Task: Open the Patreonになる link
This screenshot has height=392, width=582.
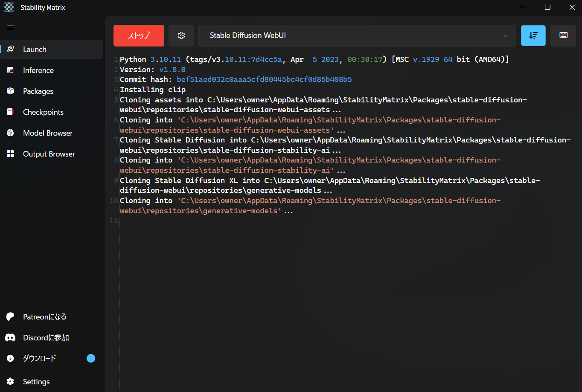Action: (x=45, y=317)
